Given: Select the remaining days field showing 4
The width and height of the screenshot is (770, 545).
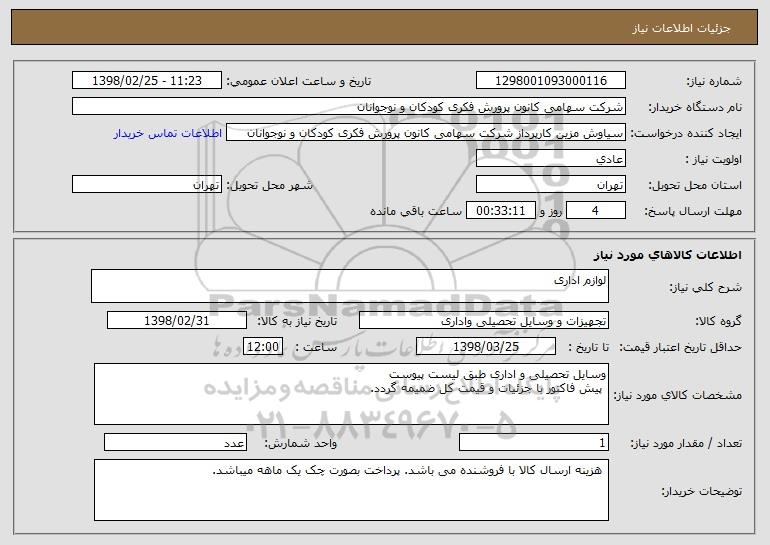Looking at the screenshot, I should tap(596, 210).
